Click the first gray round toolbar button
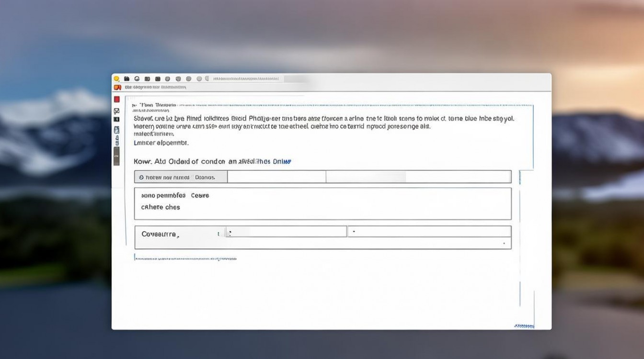 pyautogui.click(x=167, y=79)
